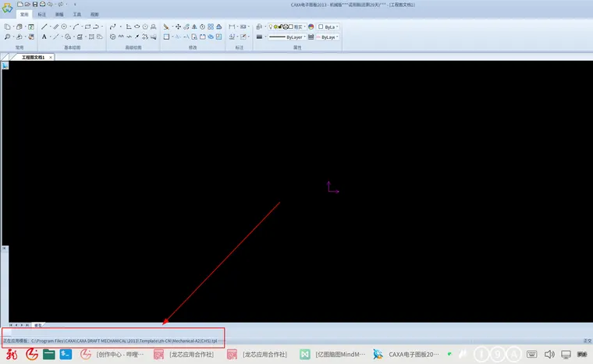Close the 工程图文档1 document tab

pos(51,58)
